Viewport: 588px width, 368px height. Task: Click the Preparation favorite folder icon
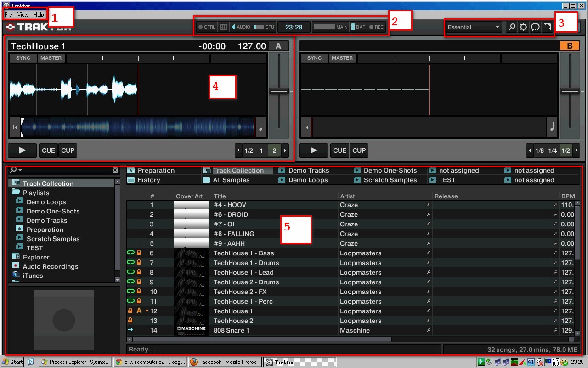coord(131,170)
